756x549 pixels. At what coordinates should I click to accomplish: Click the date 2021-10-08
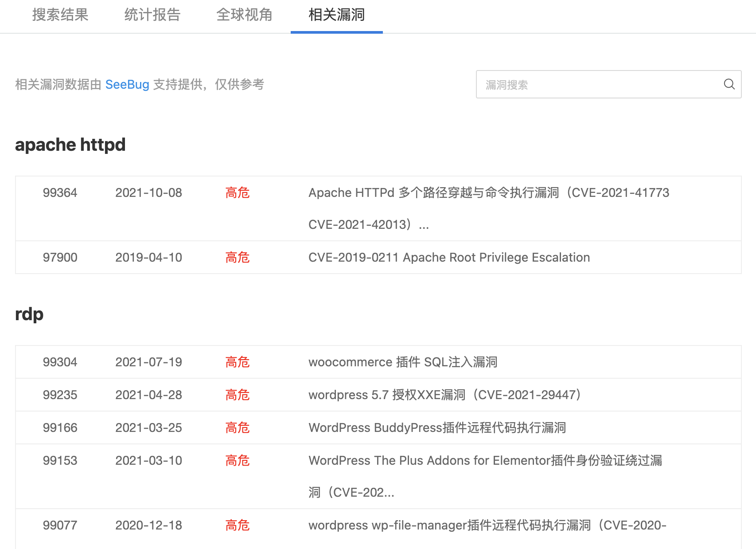point(148,192)
